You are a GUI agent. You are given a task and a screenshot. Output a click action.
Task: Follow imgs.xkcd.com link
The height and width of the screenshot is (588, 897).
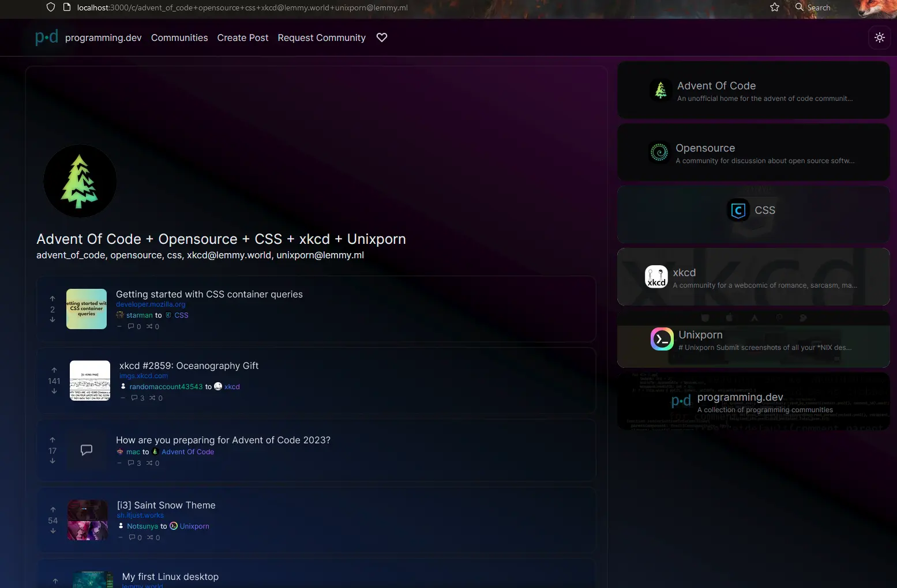click(x=144, y=376)
